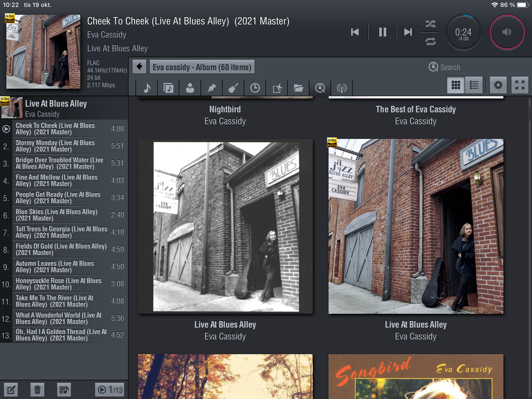Click the trash icon to clear queue

(37, 390)
